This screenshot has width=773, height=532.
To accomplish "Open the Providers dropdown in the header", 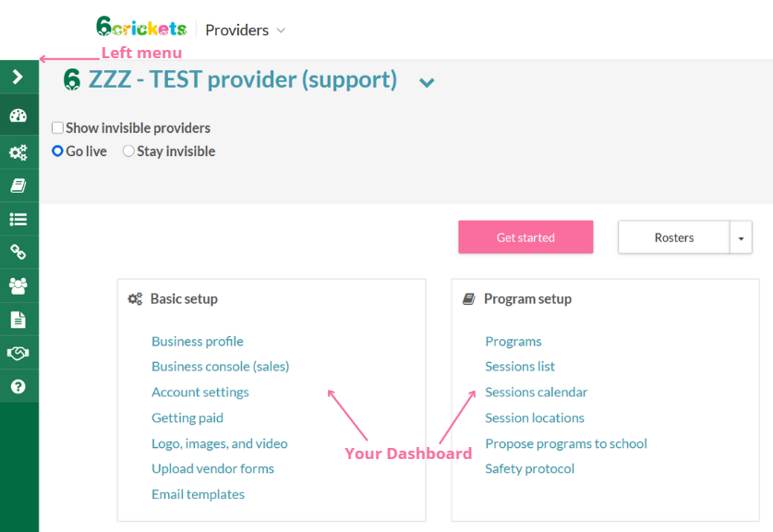I will click(245, 30).
